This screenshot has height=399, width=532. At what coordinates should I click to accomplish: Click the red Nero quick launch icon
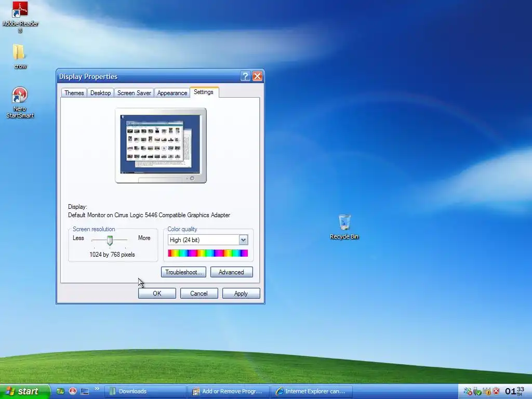tap(73, 391)
